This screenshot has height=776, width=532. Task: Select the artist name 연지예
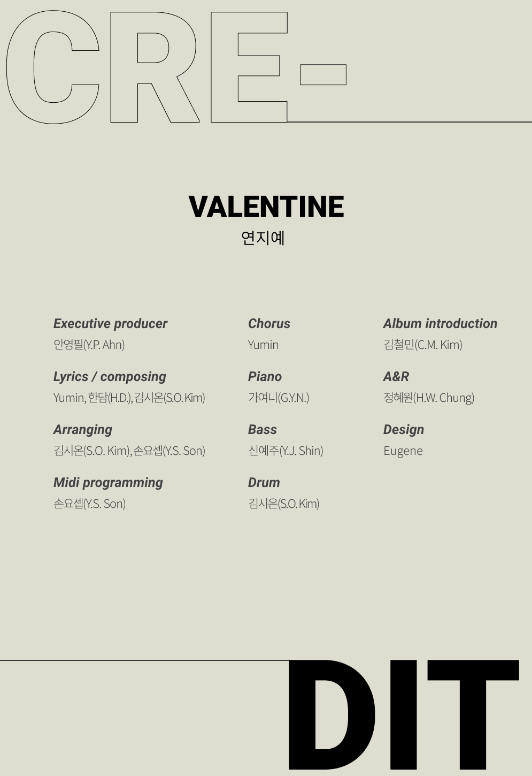263,238
